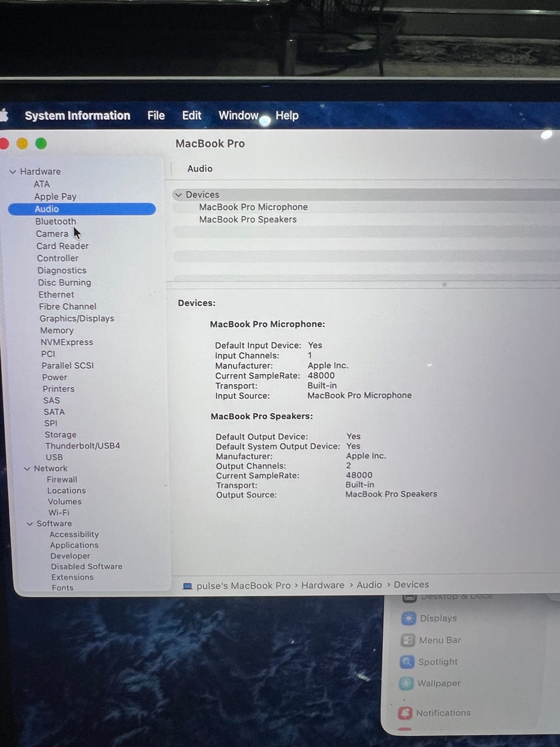Select Power in the sidebar

pyautogui.click(x=54, y=377)
